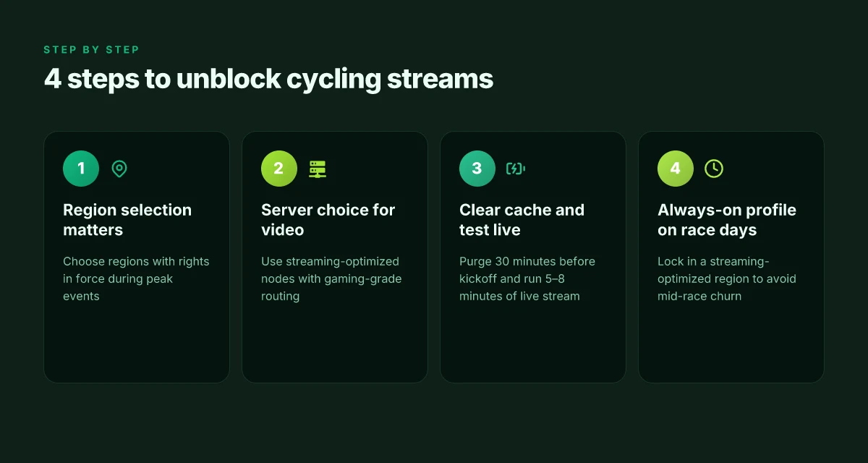Click the '4 steps to unblock cycling streams' title
Image resolution: width=868 pixels, height=463 pixels.
(268, 79)
